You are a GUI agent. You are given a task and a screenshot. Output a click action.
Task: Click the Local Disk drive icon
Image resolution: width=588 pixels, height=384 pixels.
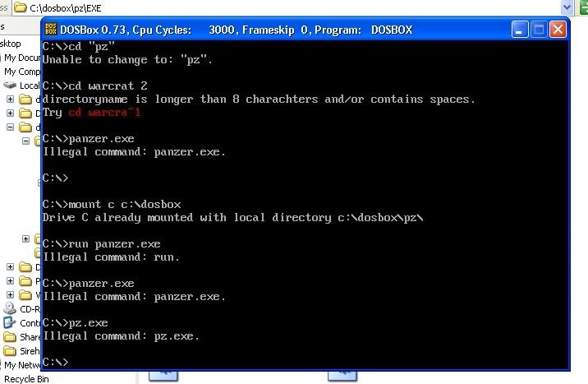pos(10,86)
